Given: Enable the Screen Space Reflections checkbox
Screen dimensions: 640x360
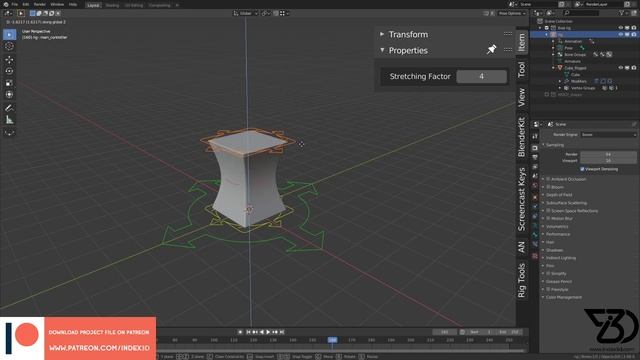Looking at the screenshot, I should pyautogui.click(x=548, y=211).
